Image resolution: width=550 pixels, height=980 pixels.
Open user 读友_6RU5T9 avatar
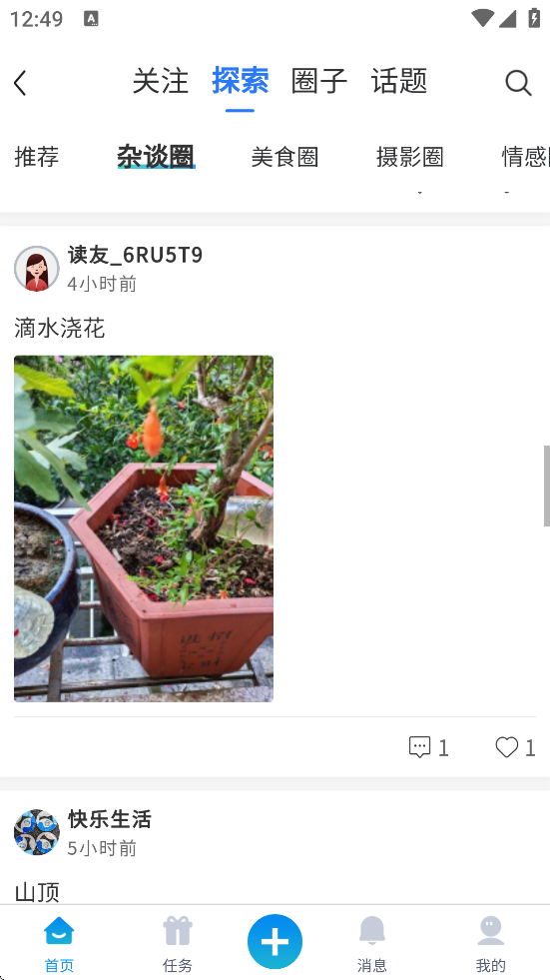(x=36, y=269)
